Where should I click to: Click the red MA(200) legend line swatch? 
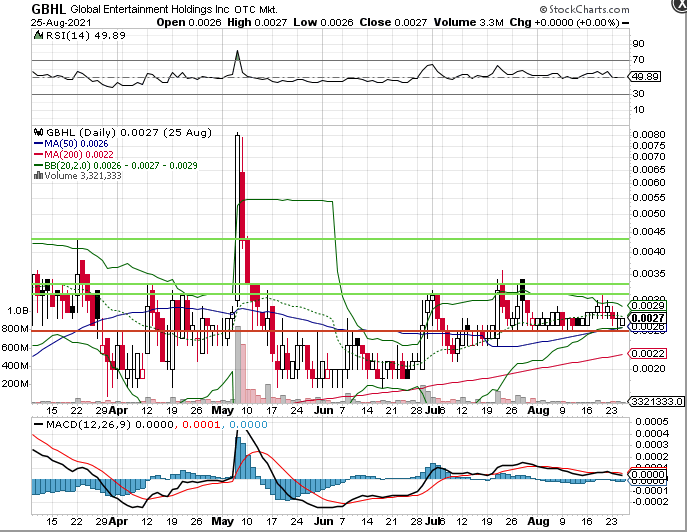click(39, 155)
